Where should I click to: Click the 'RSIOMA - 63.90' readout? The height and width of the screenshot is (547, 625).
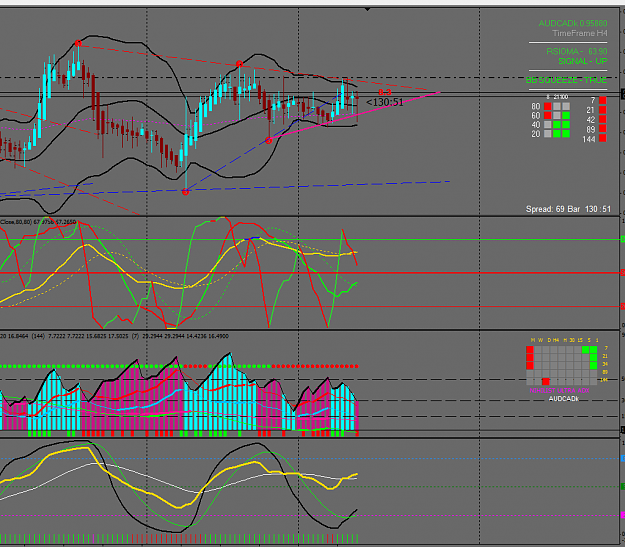[x=577, y=51]
